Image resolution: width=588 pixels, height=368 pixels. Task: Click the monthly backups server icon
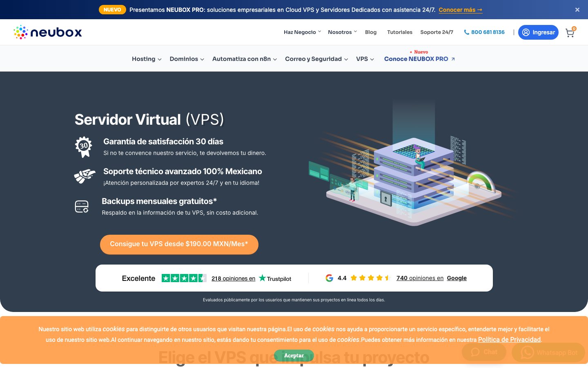[82, 206]
